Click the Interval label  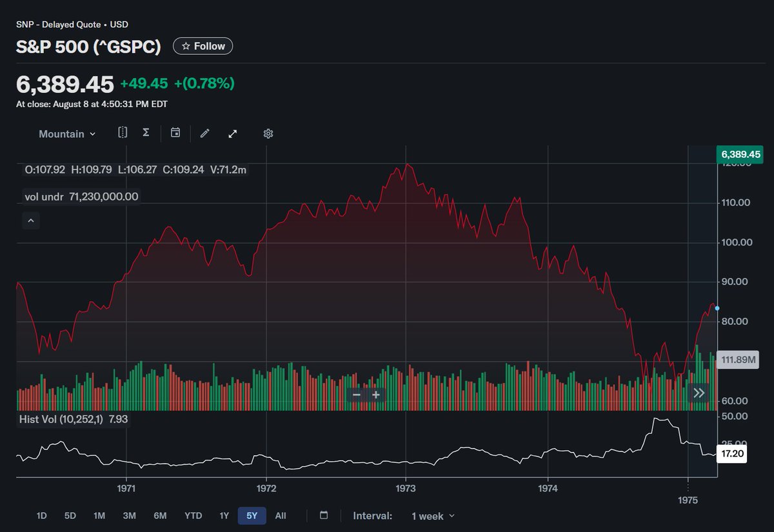click(372, 516)
